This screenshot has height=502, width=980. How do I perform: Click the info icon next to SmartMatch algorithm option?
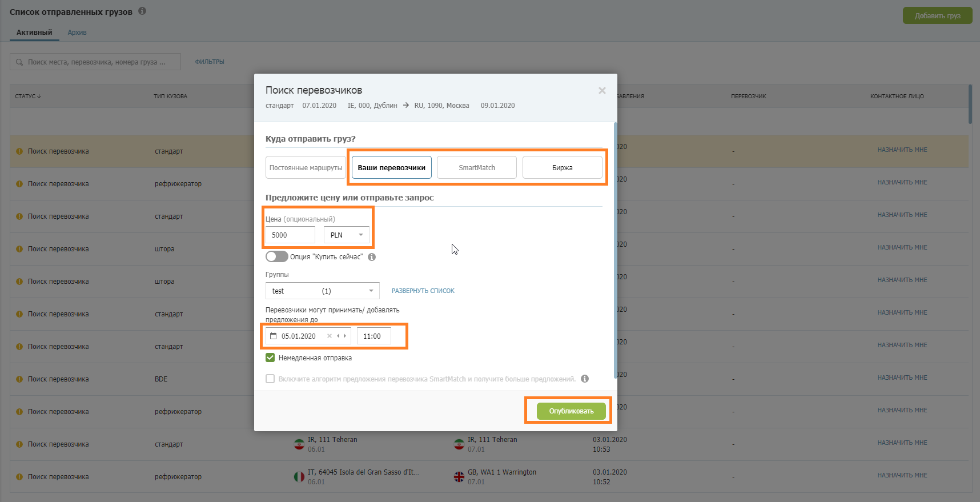click(585, 379)
